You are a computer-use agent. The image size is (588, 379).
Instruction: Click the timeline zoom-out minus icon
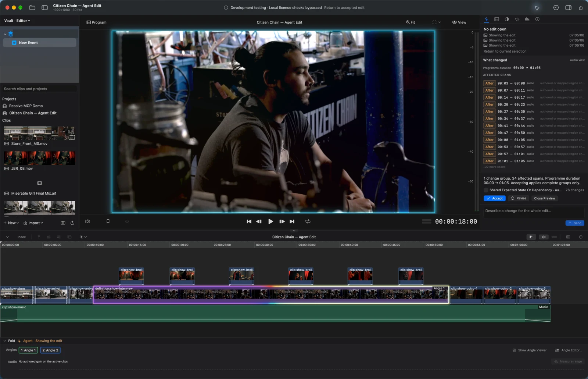click(x=581, y=237)
